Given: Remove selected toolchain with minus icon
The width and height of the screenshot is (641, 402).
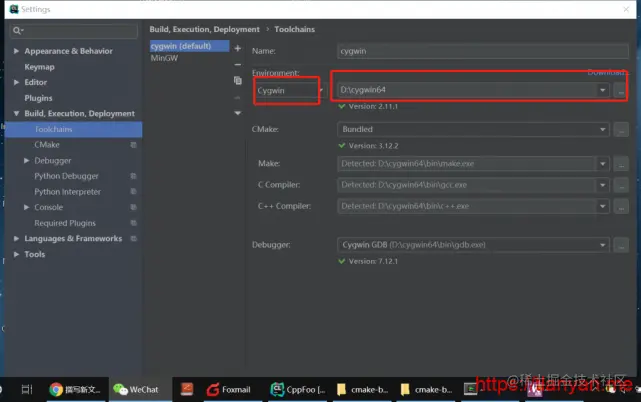Looking at the screenshot, I should (x=238, y=65).
